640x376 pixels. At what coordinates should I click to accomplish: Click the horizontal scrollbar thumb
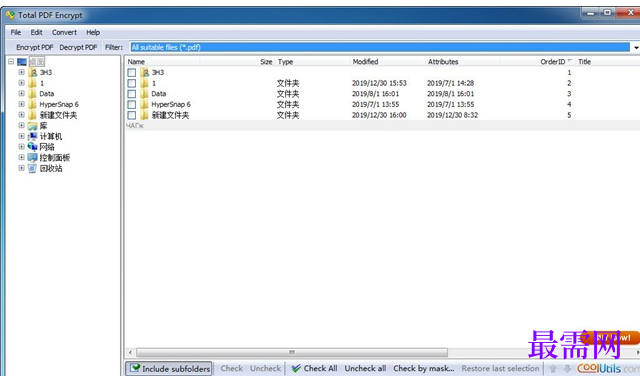(292, 352)
